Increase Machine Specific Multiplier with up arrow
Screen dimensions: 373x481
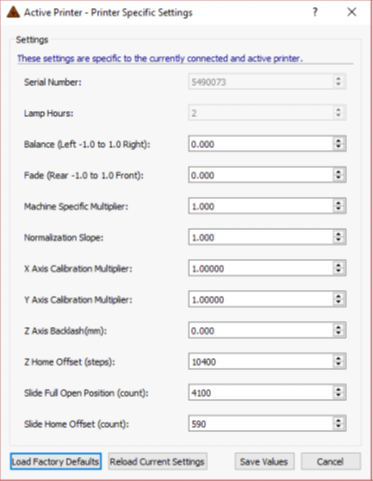338,203
